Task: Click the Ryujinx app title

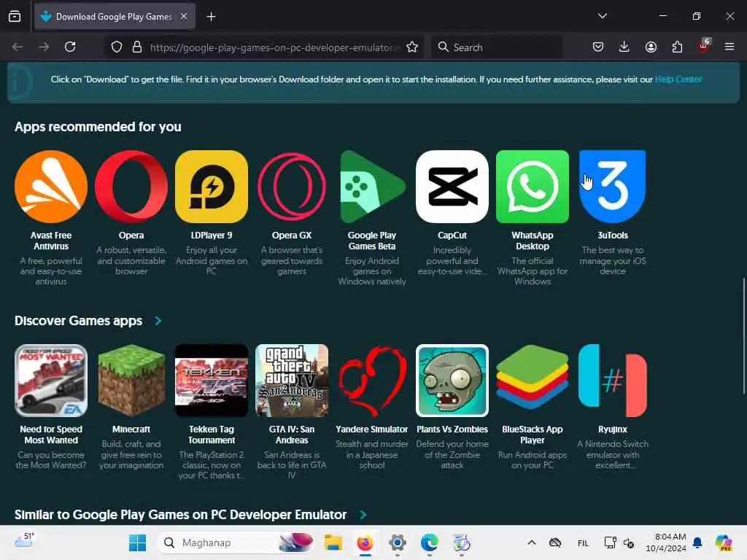Action: pos(613,429)
